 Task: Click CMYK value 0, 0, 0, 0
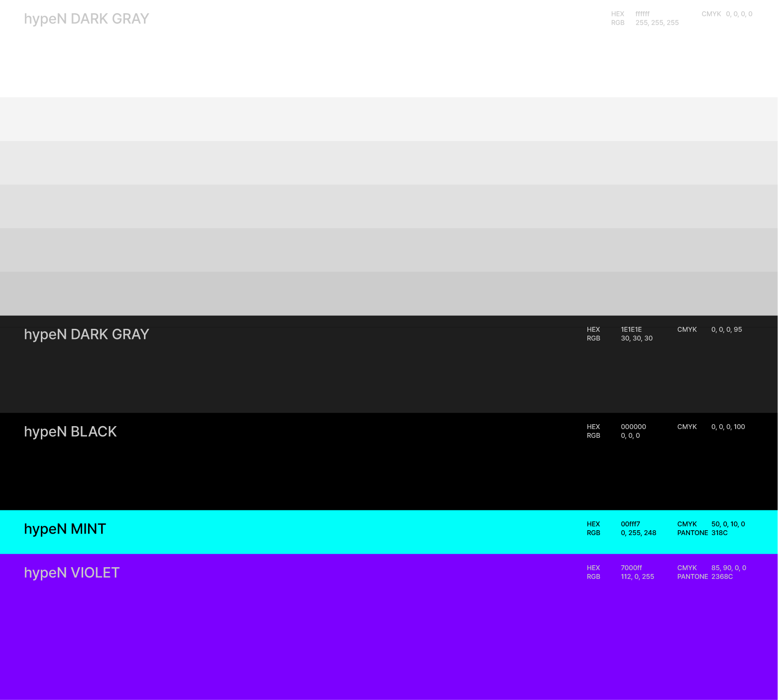click(739, 14)
